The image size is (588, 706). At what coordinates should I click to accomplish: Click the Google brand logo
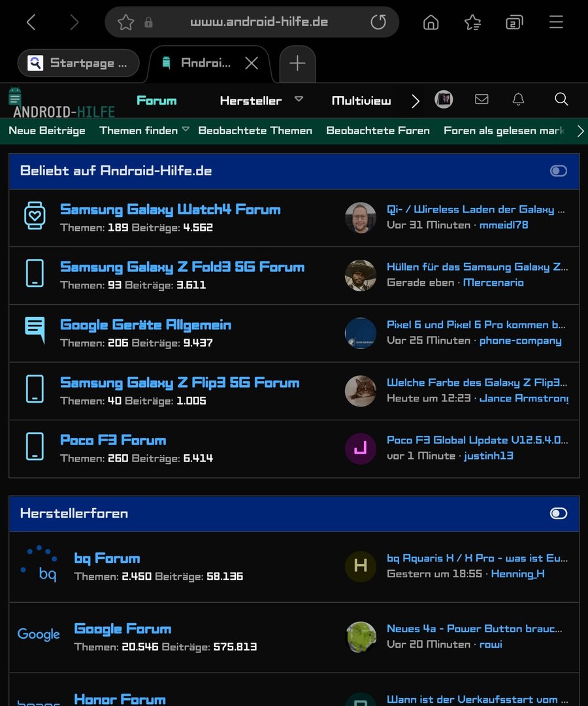coord(39,634)
